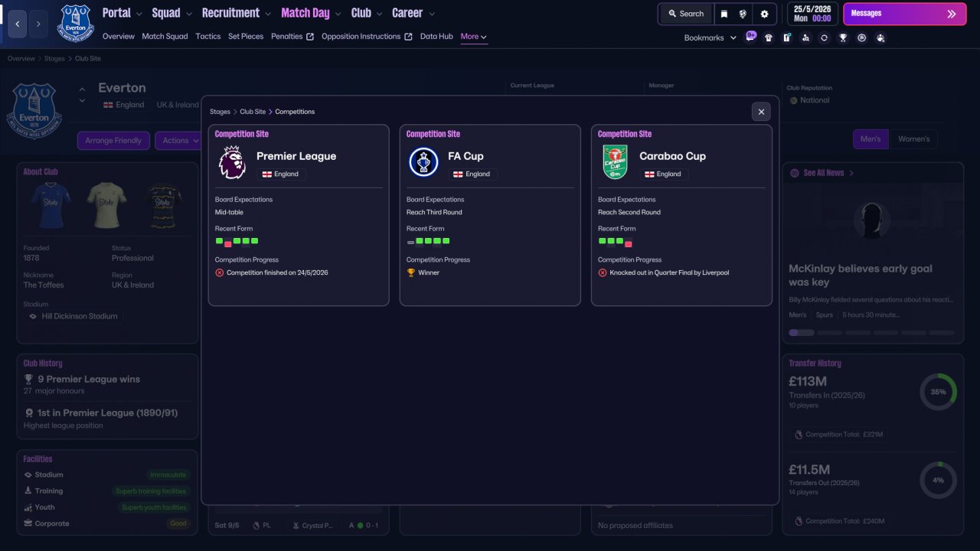Click external link icon beside Opposition Instructions

408,37
